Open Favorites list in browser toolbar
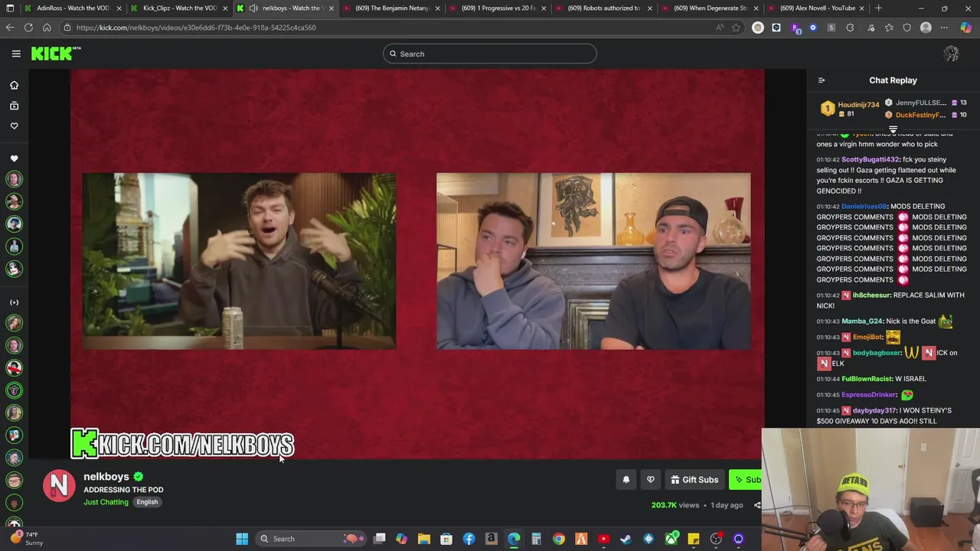 [889, 28]
